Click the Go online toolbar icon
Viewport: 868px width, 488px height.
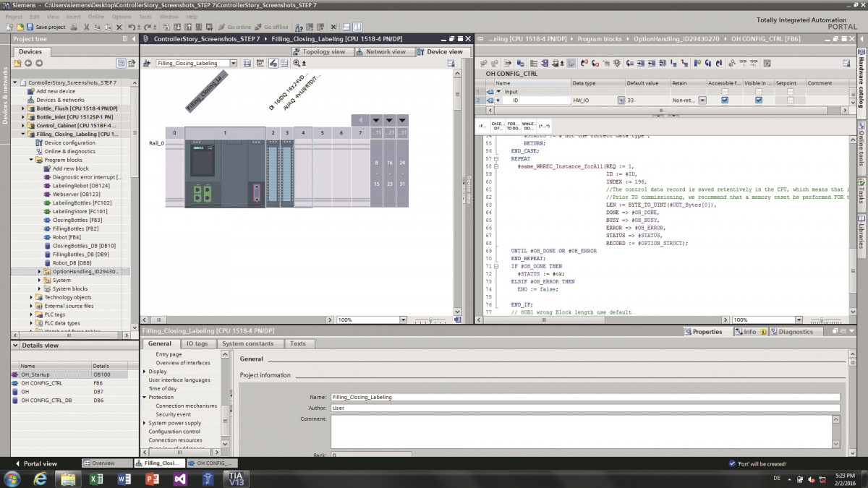click(x=234, y=27)
